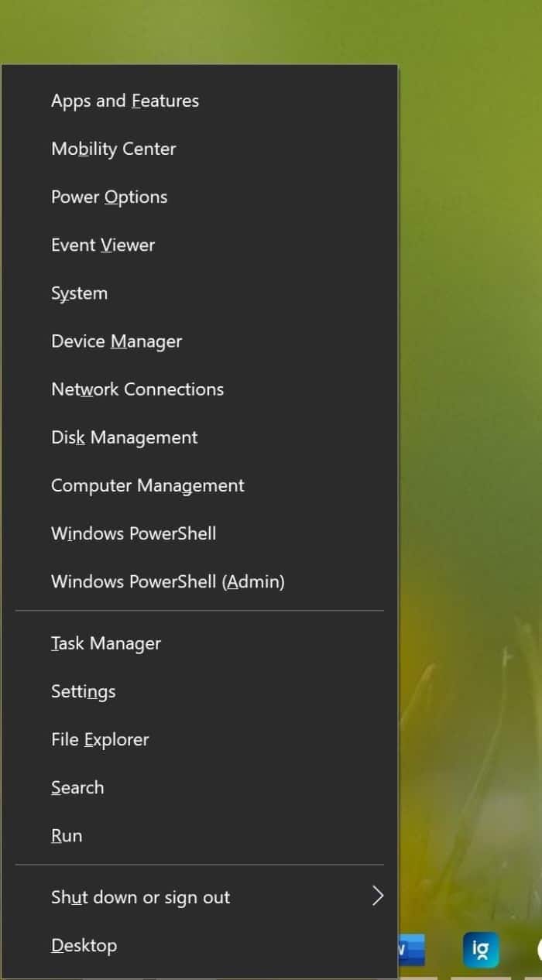
Task: Launch the ig app from the taskbar
Action: (x=481, y=949)
